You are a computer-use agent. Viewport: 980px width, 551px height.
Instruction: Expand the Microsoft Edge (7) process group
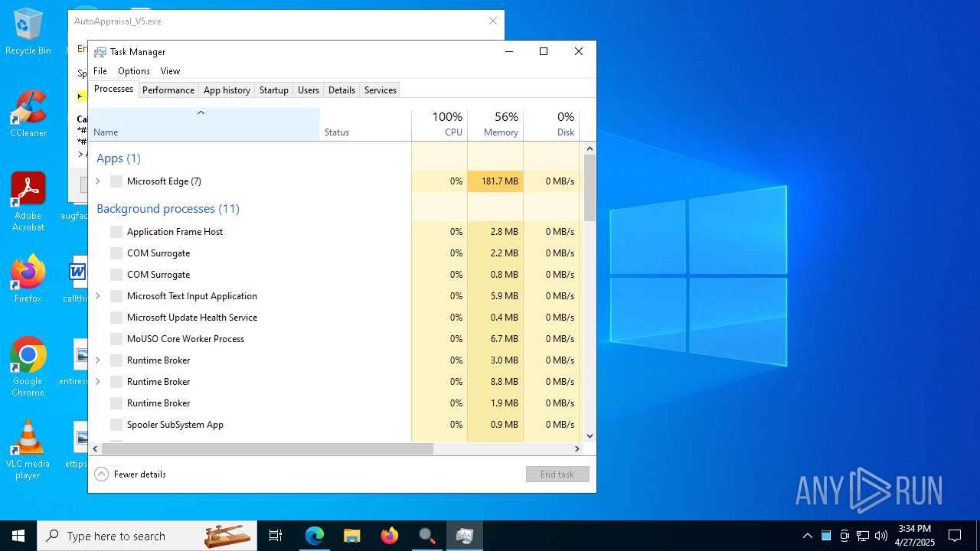click(x=97, y=181)
